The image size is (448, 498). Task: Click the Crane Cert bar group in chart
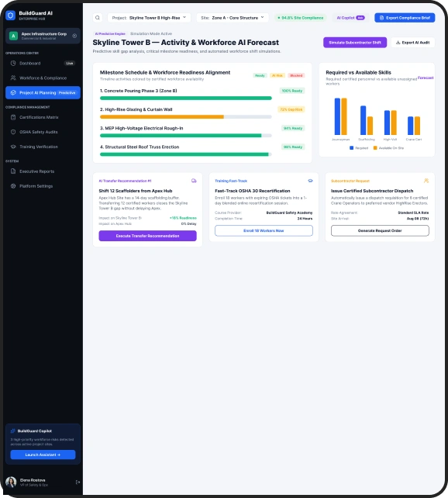pyautogui.click(x=414, y=126)
